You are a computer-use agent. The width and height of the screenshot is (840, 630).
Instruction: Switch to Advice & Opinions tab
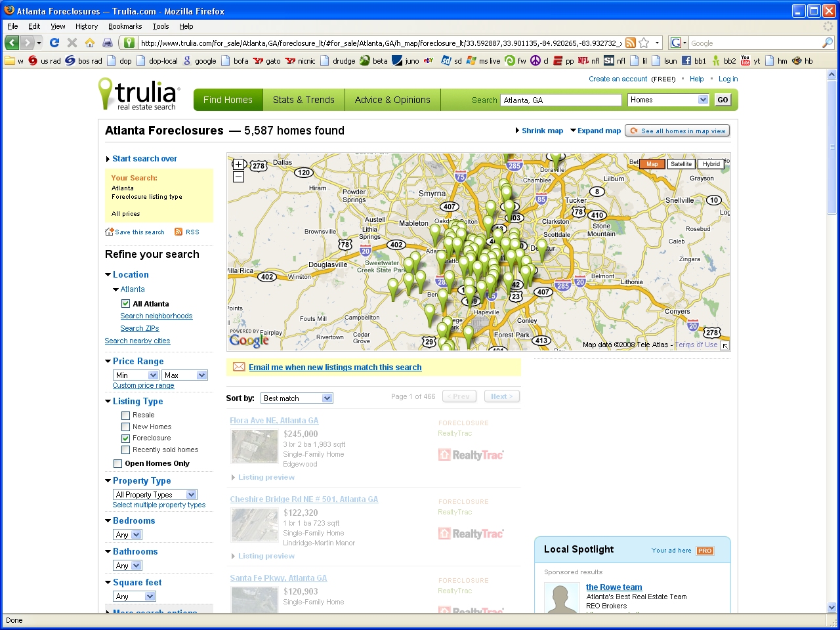pyautogui.click(x=392, y=100)
